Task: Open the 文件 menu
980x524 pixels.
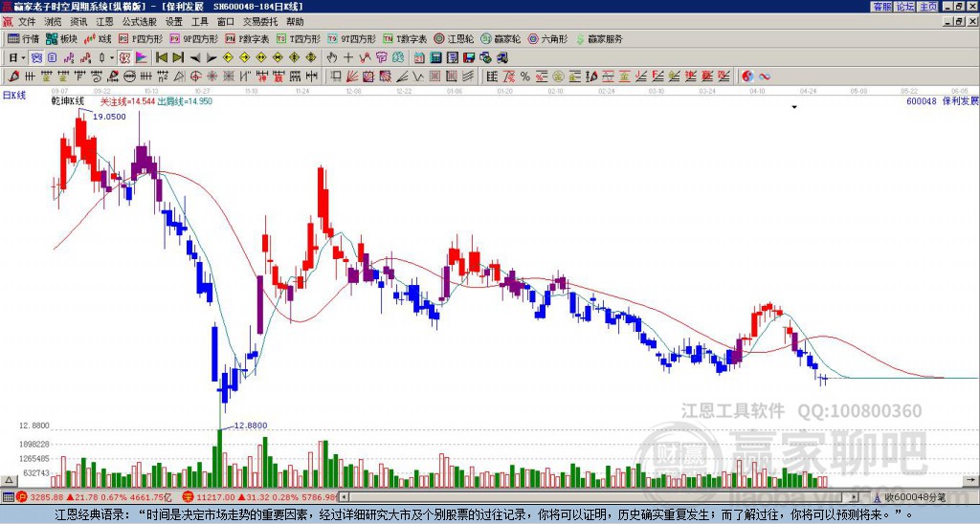Action: (27, 22)
